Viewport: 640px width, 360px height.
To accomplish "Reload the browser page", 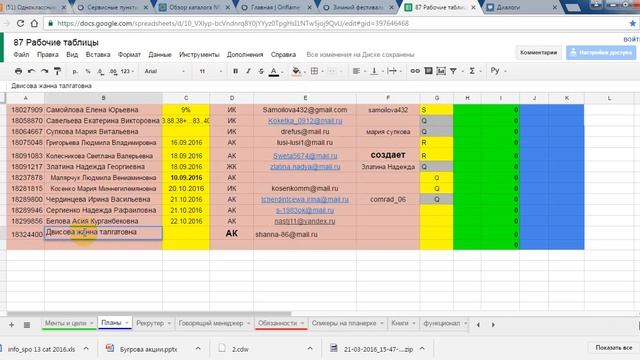I will tap(20, 23).
